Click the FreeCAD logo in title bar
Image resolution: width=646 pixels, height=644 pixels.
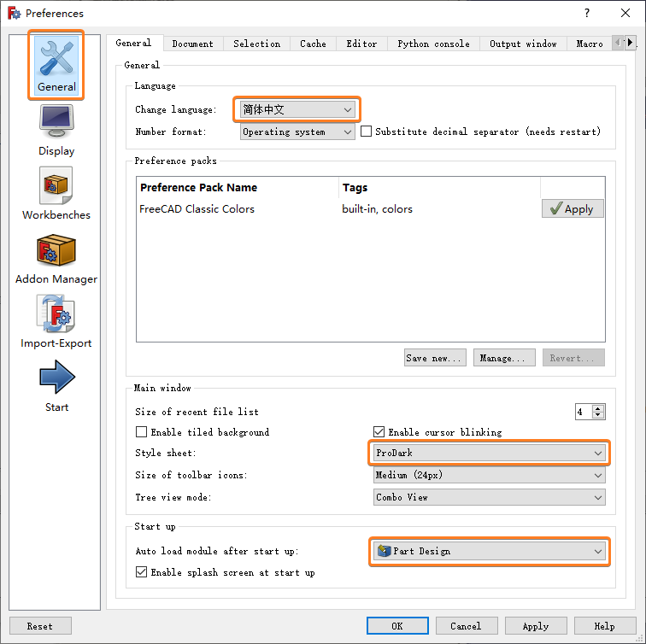[x=14, y=13]
